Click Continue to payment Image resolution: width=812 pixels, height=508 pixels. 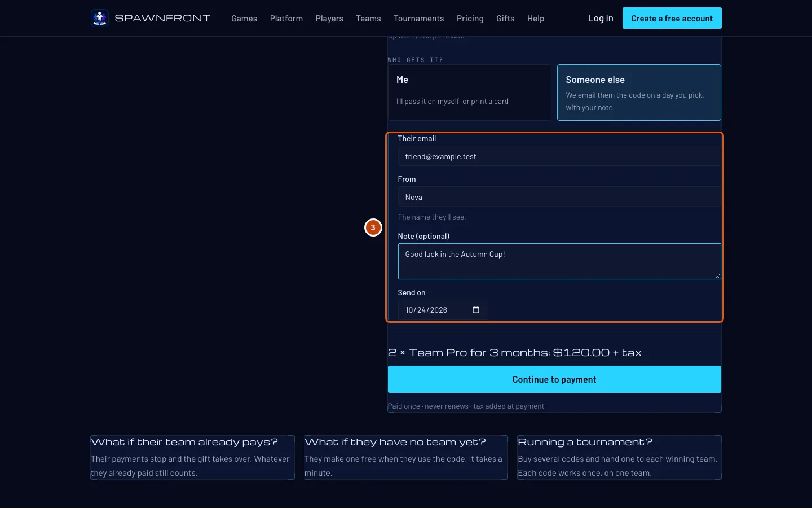pos(554,379)
